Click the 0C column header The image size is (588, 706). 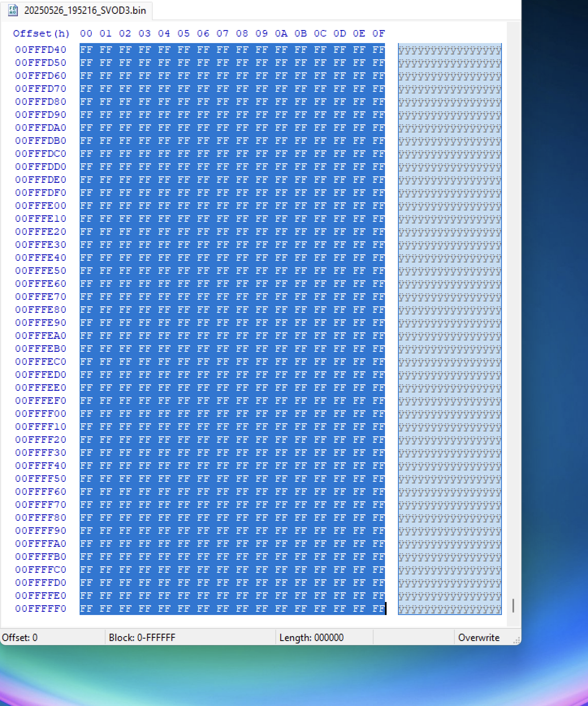pos(320,33)
